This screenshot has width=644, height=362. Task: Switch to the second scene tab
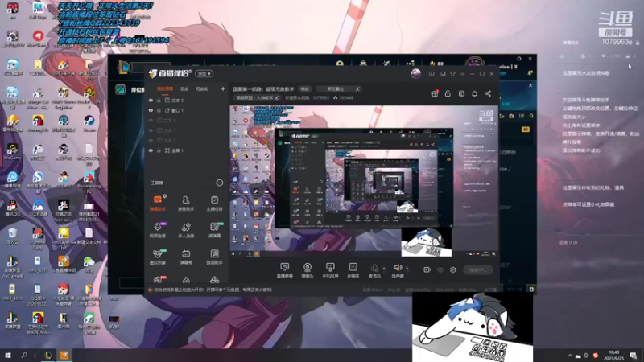pyautogui.click(x=184, y=88)
